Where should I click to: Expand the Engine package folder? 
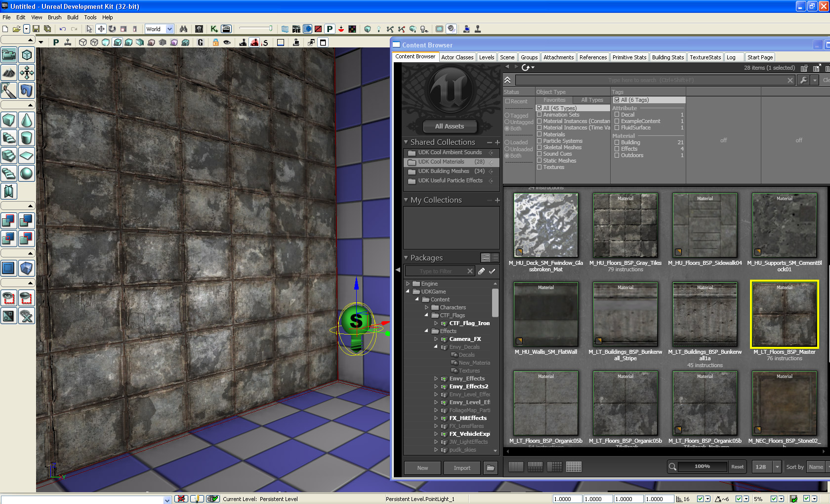408,284
